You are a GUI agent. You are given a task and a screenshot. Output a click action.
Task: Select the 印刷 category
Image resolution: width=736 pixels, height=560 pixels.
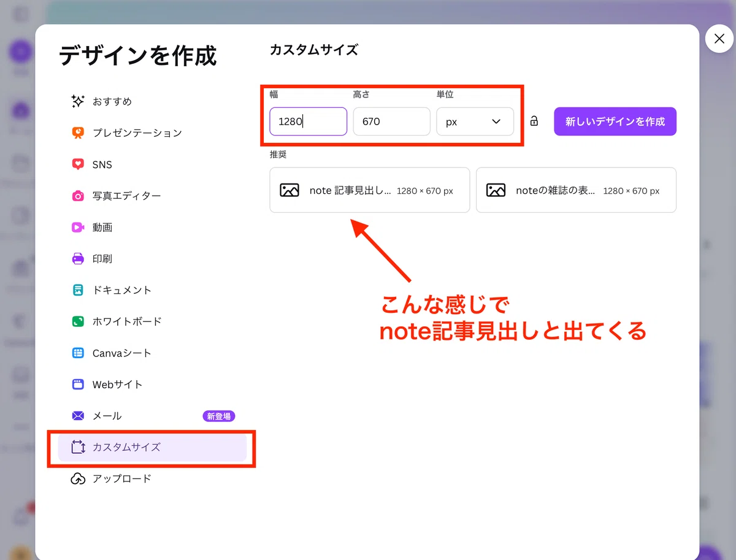coord(152,259)
